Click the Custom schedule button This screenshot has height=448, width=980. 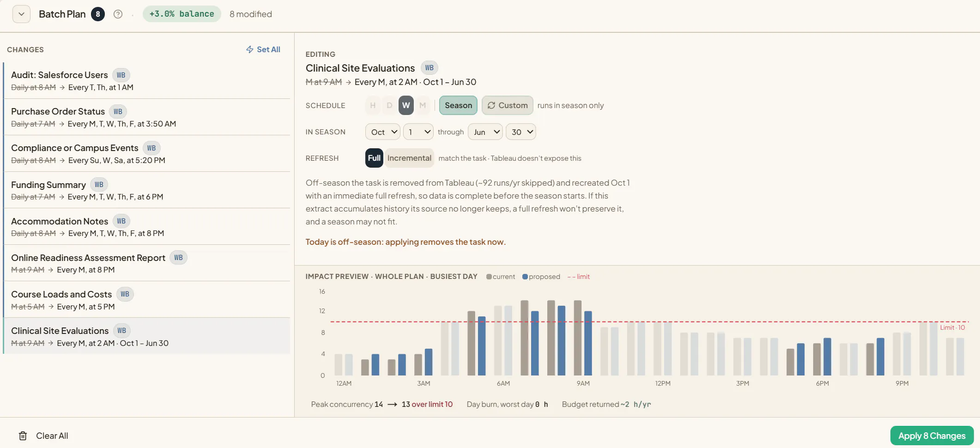[507, 105]
